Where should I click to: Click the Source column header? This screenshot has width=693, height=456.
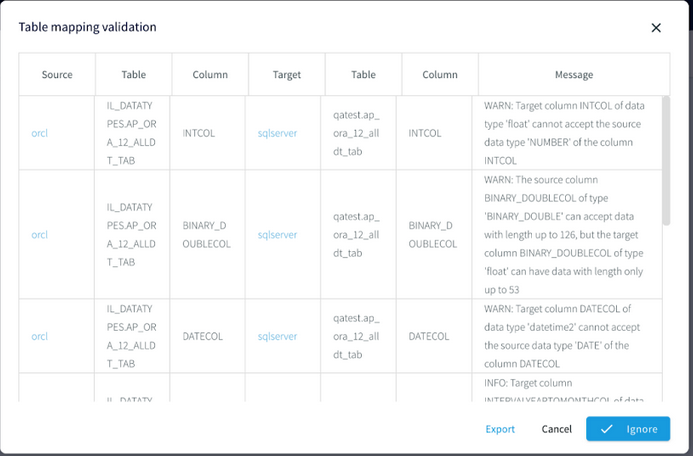pos(57,74)
